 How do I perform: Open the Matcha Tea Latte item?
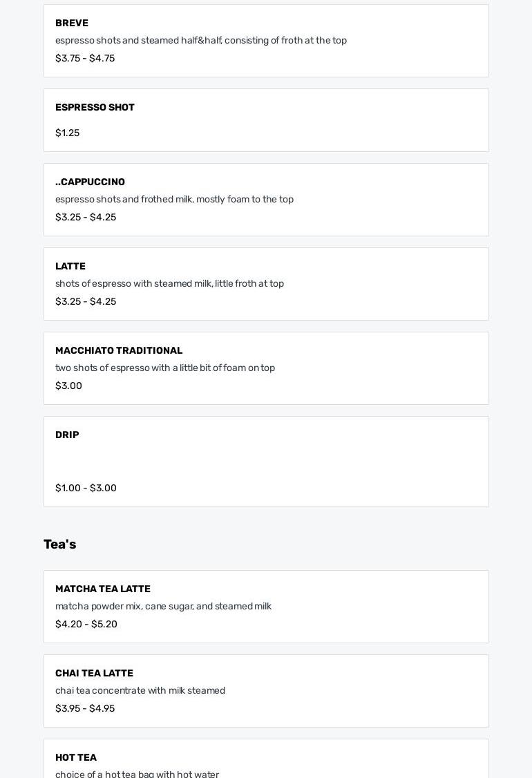point(103,589)
